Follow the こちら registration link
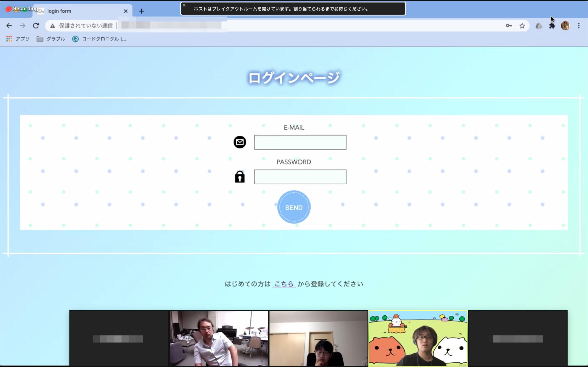The image size is (588, 367). 284,284
